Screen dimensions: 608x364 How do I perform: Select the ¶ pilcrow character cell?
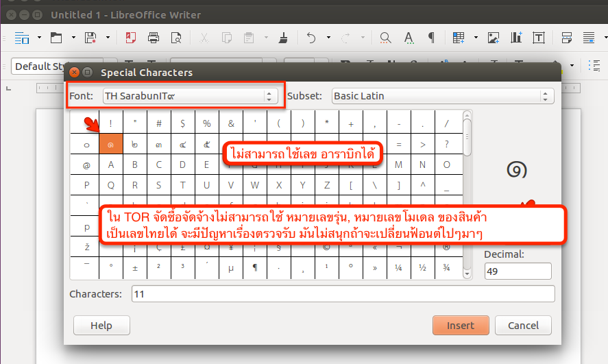[x=255, y=267]
